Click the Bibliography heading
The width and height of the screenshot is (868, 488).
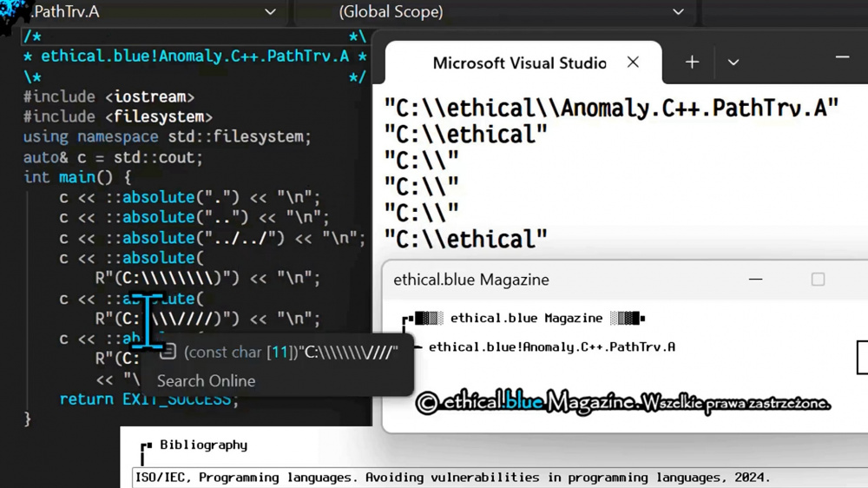(203, 445)
